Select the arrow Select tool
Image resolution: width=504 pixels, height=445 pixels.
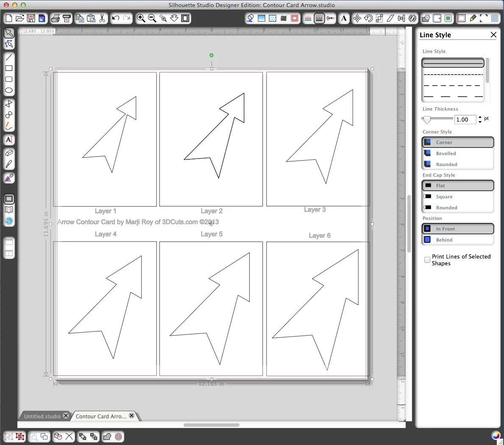click(8, 33)
